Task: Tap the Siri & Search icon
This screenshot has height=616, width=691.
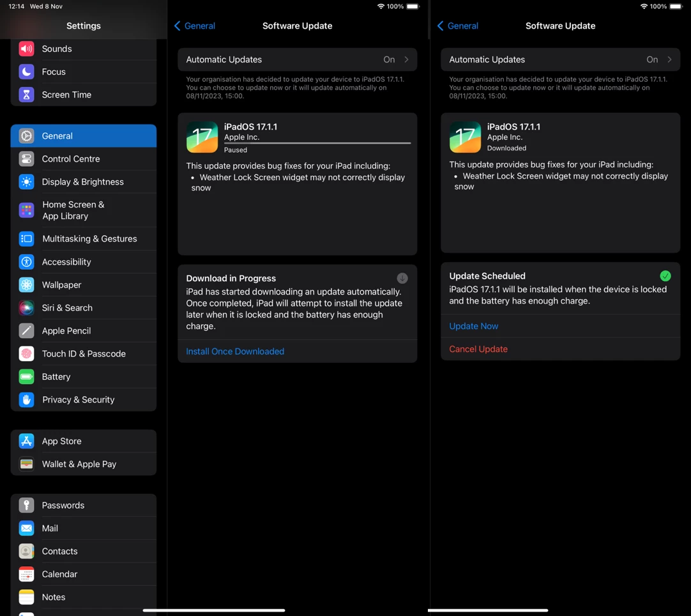Action: (x=26, y=308)
